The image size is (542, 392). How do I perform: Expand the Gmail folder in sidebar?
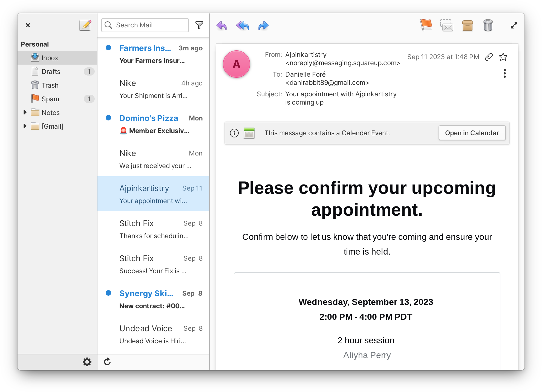point(26,126)
